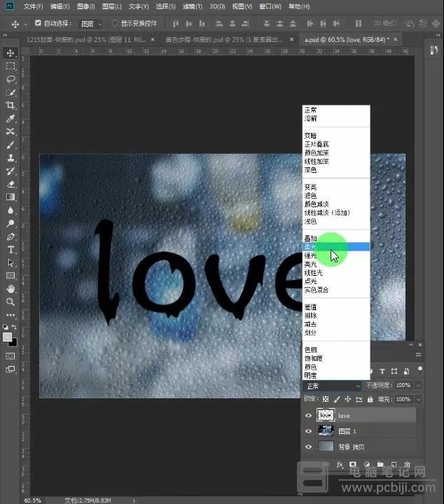The width and height of the screenshot is (444, 504).
Task: Select the Eraser tool
Action: [x=11, y=184]
